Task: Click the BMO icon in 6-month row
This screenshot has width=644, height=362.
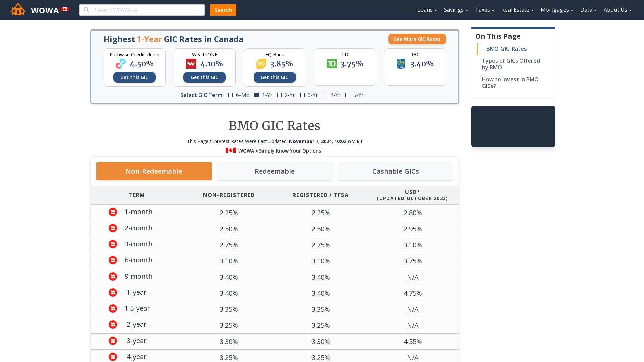Action: (113, 260)
